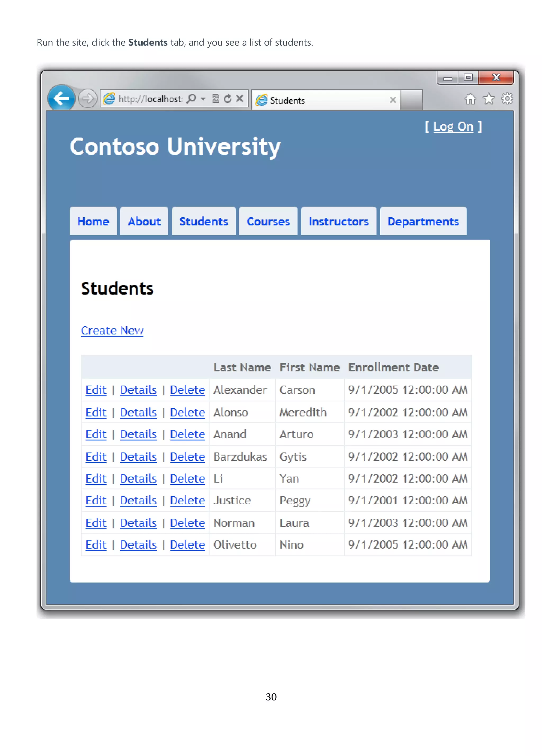Click the browser forward arrow button
This screenshot has width=542, height=756.
click(88, 99)
